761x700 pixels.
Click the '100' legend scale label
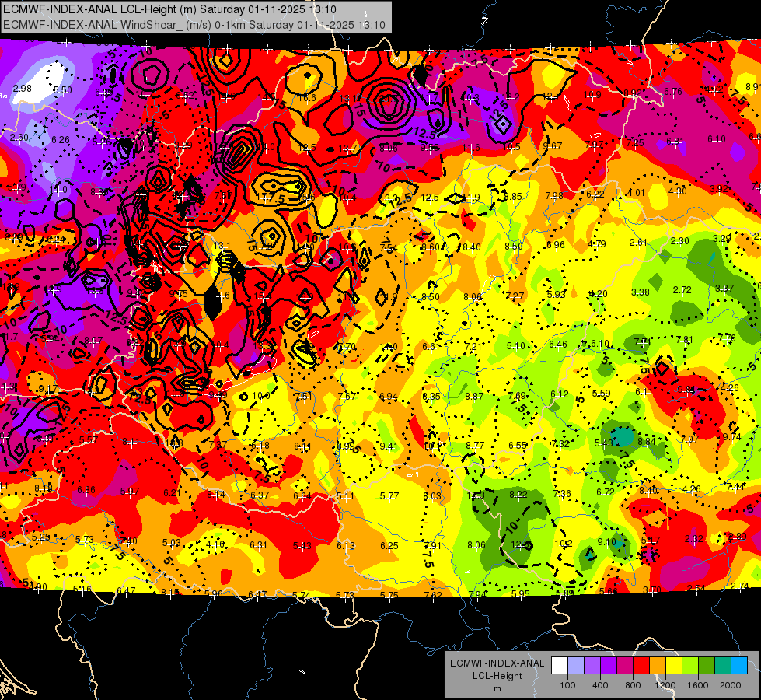click(567, 685)
